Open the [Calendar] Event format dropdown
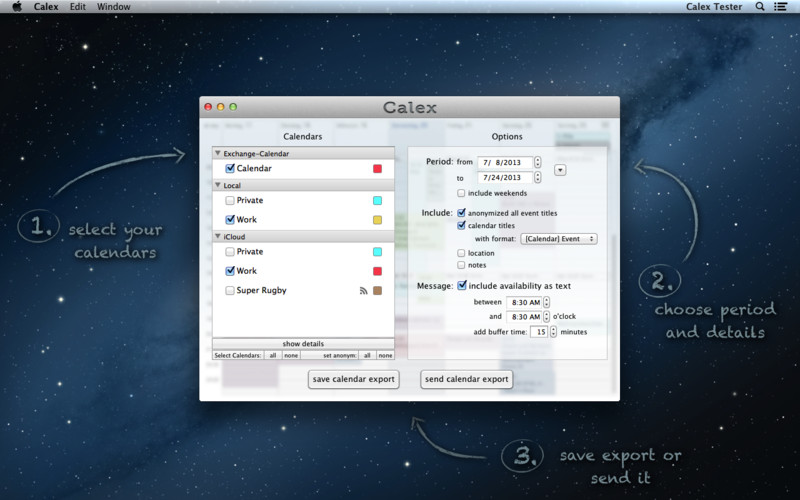 coord(559,239)
